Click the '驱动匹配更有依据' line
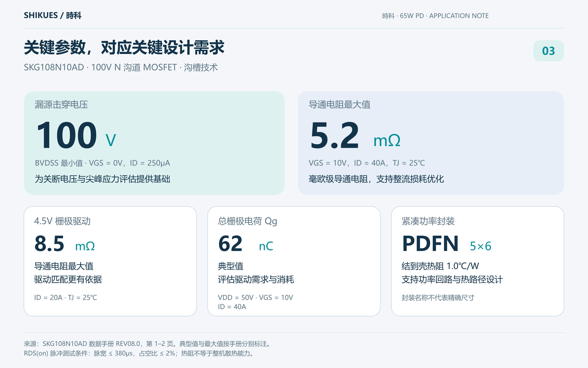The image size is (588, 368). tap(68, 279)
